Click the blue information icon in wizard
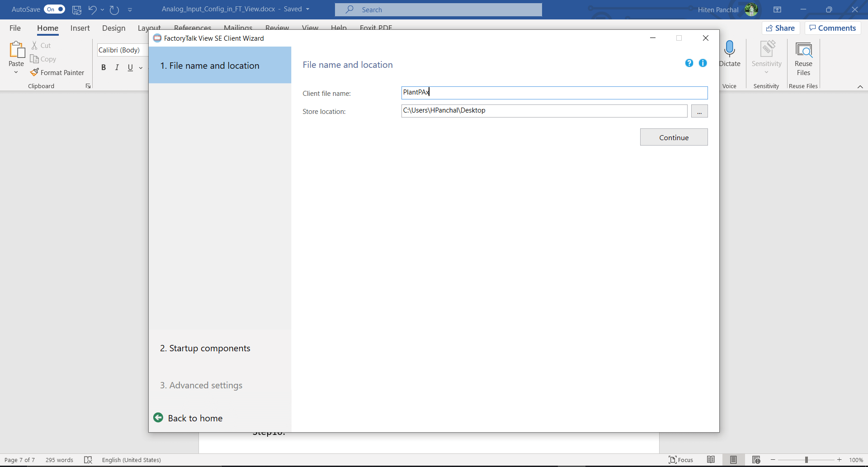Screen dimensions: 868x467 point(703,63)
